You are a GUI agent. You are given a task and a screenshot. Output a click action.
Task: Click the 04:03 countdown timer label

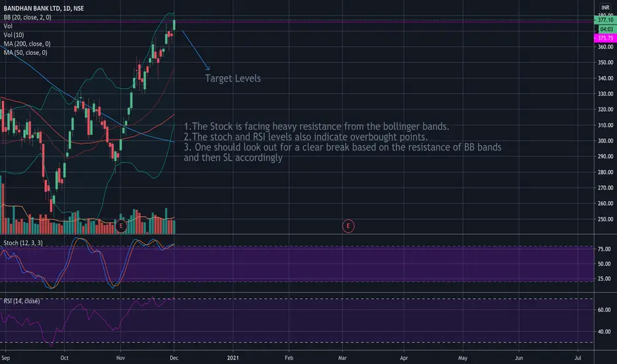[606, 29]
